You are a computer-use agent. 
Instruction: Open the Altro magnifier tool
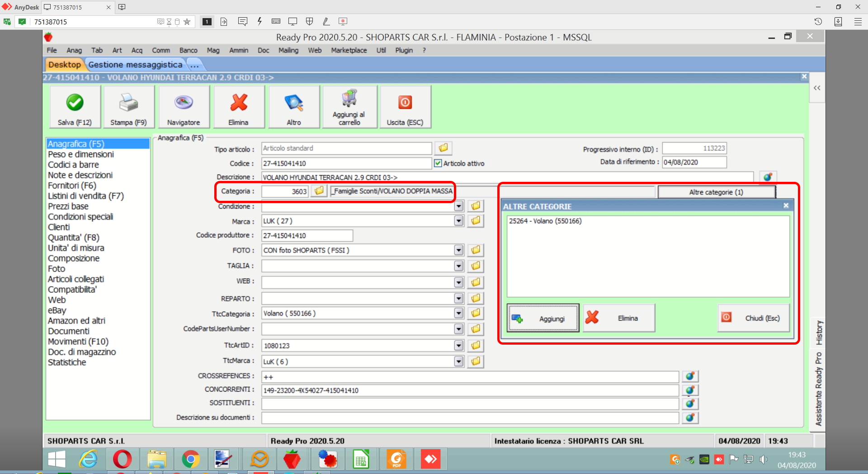[x=294, y=107]
